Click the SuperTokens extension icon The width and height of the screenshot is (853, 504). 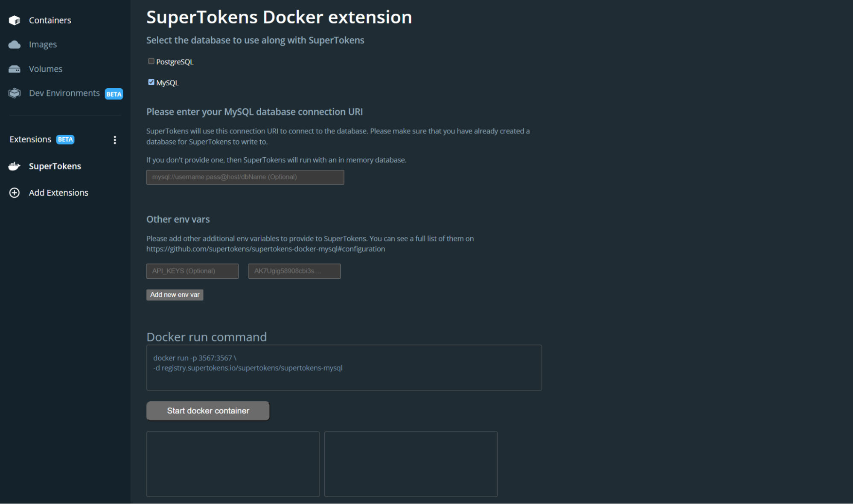coord(15,165)
